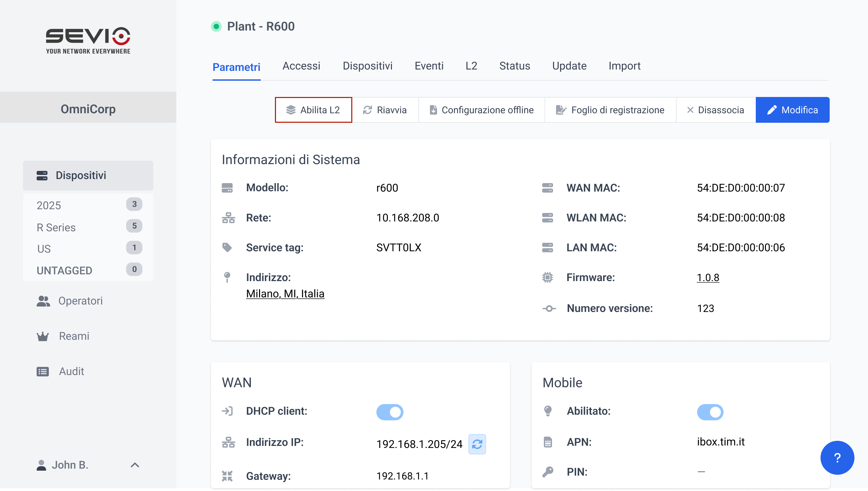
Task: Click the Abilita L2 button
Action: click(x=313, y=110)
